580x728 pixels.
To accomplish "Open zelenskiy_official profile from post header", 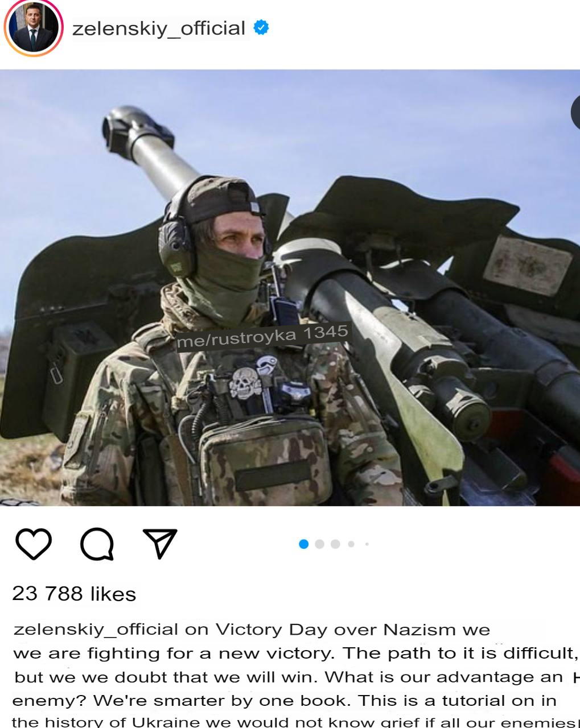I will (159, 28).
